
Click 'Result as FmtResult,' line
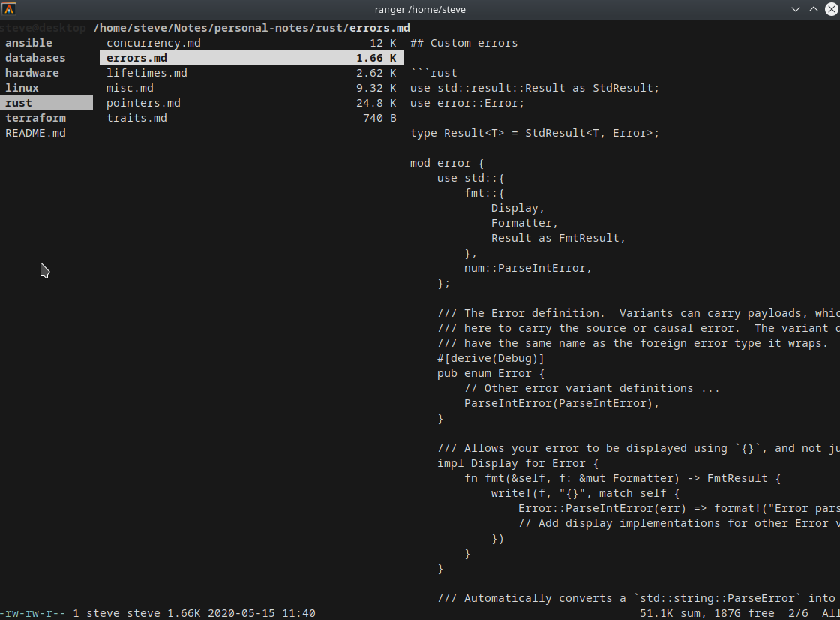click(558, 238)
